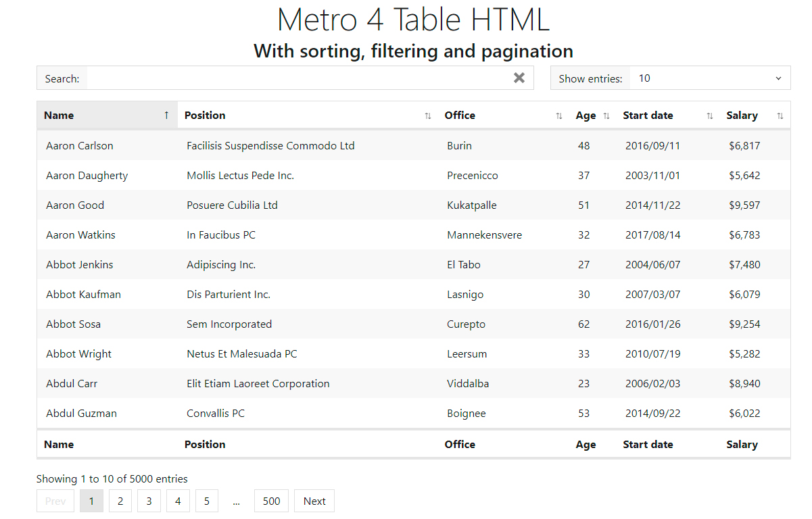812x519 pixels.
Task: Open page 5 of results
Action: pyautogui.click(x=207, y=501)
